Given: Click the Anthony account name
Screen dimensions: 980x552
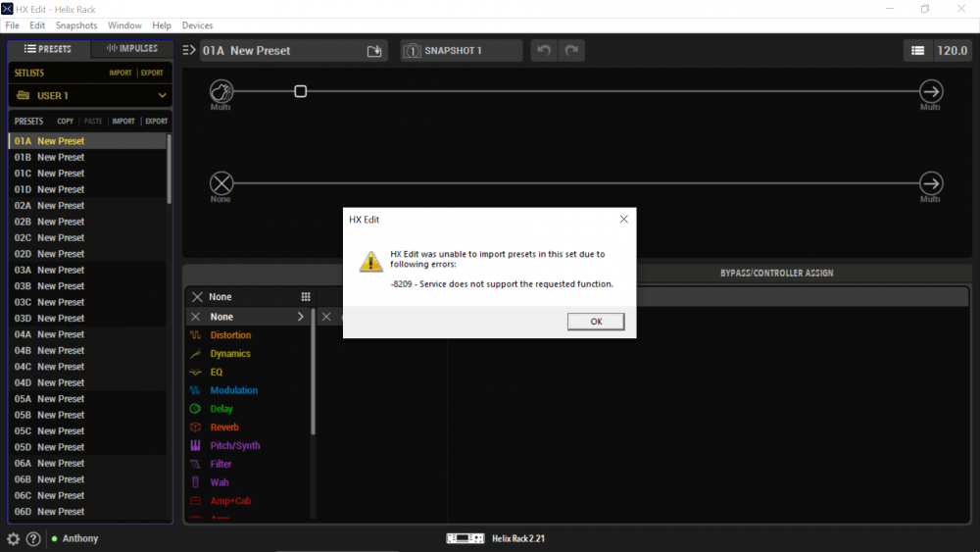Looking at the screenshot, I should click(x=80, y=538).
